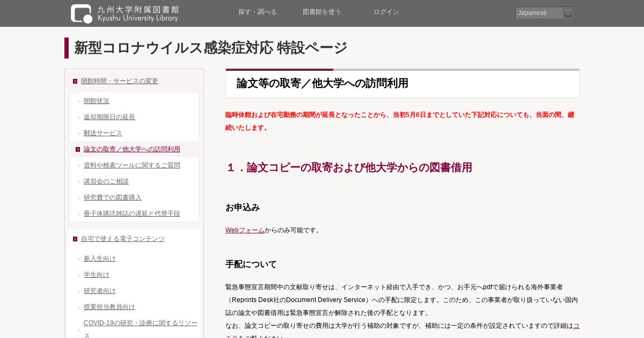Image resolution: width=644 pixels, height=338 pixels.
Task: Open the 返却期限日の延長 link
Action: [109, 117]
